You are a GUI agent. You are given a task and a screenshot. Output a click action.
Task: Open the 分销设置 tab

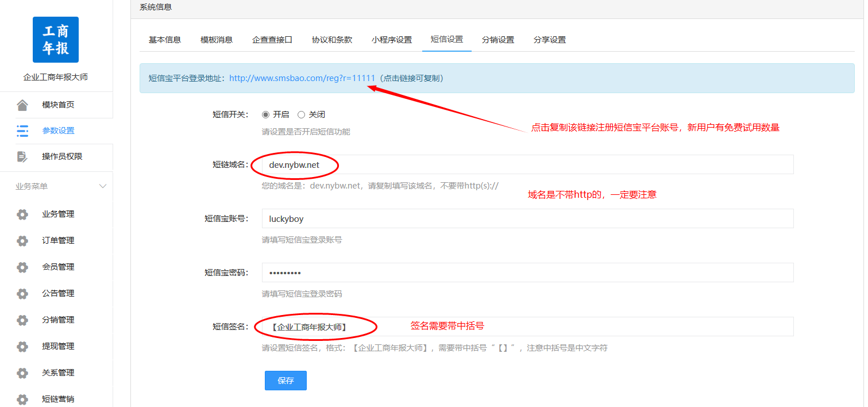498,40
